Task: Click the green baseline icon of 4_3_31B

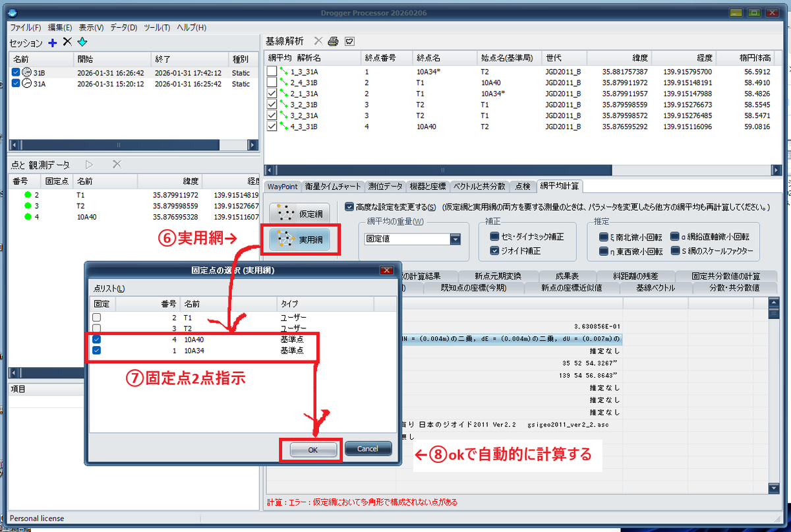Action: point(285,127)
